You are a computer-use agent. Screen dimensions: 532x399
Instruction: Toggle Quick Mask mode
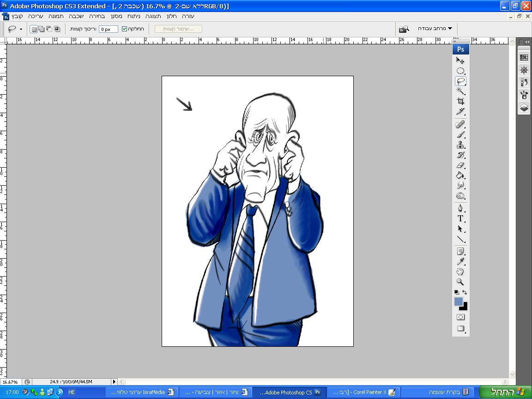(x=460, y=317)
